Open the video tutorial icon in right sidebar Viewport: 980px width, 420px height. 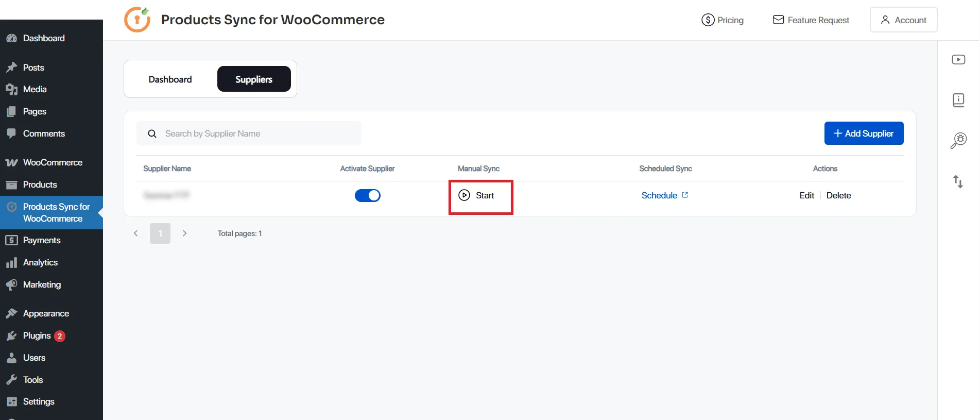tap(958, 60)
